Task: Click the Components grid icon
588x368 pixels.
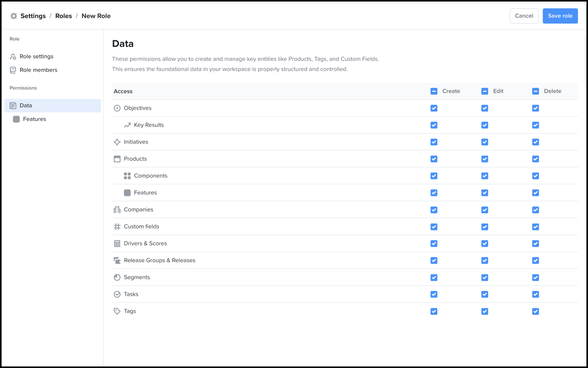Action: (127, 176)
